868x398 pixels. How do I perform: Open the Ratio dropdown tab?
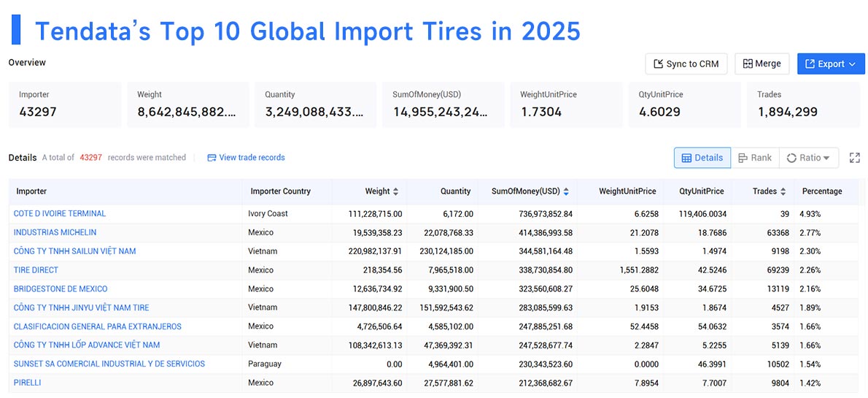tap(809, 158)
